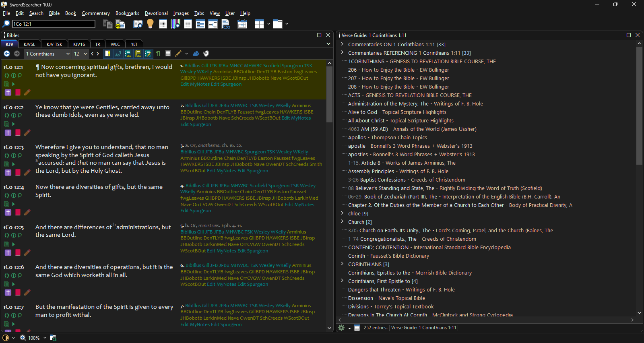Image resolution: width=644 pixels, height=343 pixels.
Task: Toggle the dark mode half-circle icon
Action: tap(6, 338)
